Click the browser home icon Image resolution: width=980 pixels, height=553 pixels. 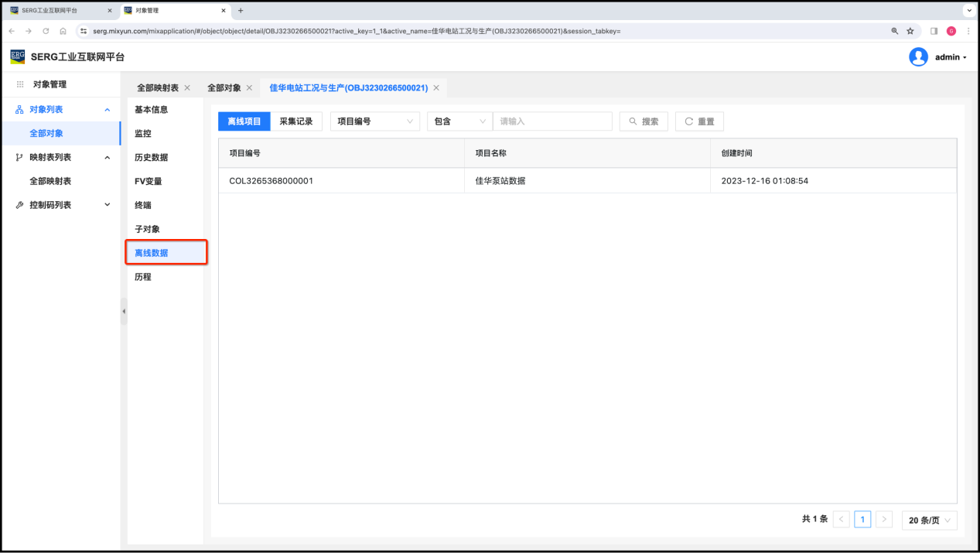(63, 31)
